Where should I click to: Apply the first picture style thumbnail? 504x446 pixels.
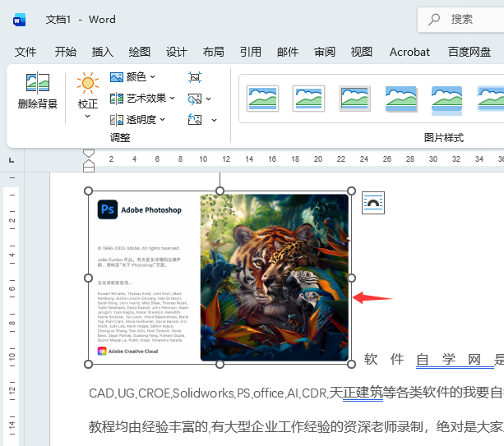(262, 99)
